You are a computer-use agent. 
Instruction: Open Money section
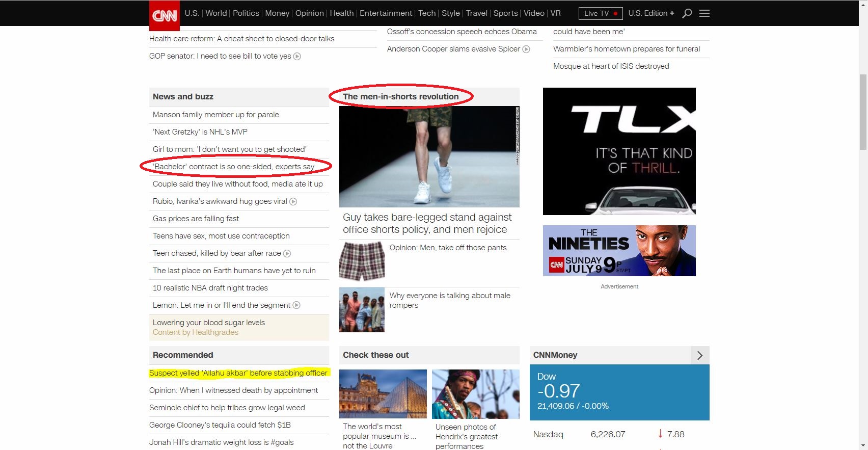coord(277,13)
